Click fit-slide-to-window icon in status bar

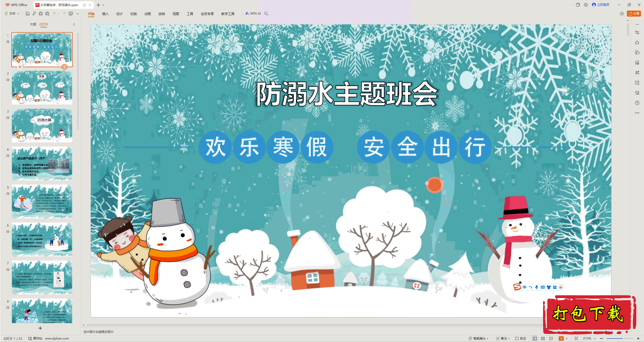click(576, 338)
